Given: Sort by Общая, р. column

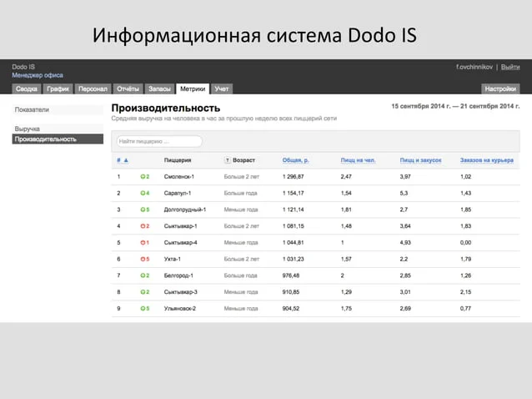Looking at the screenshot, I should point(295,160).
